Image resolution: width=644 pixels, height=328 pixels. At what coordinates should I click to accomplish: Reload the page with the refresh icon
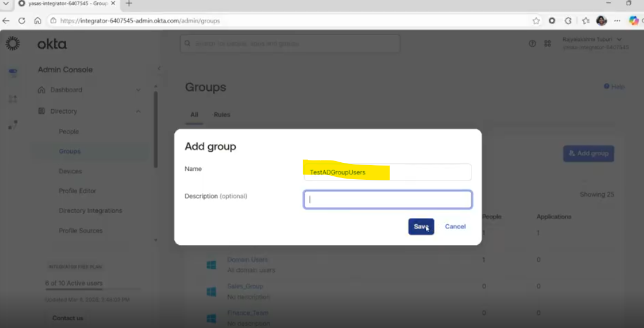(22, 20)
